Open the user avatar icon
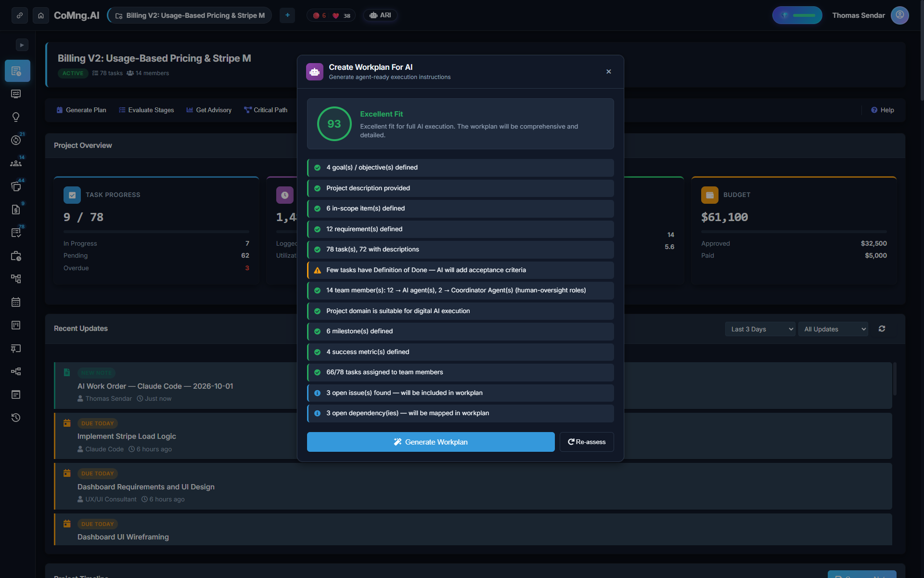 899,15
